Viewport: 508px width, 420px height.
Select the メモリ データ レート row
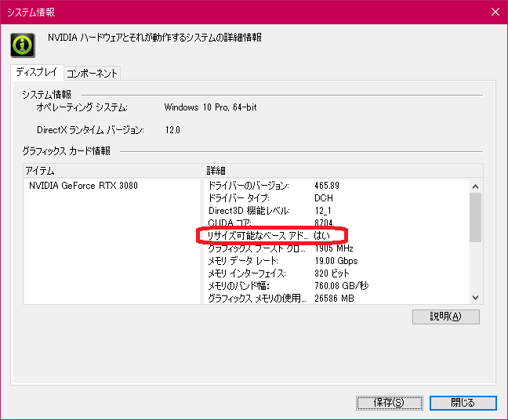337,261
